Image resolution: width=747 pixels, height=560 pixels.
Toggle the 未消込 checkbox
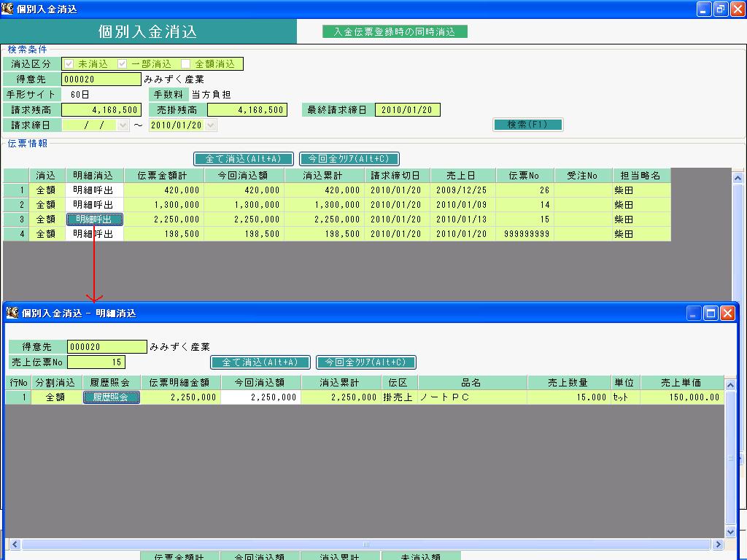[69, 64]
